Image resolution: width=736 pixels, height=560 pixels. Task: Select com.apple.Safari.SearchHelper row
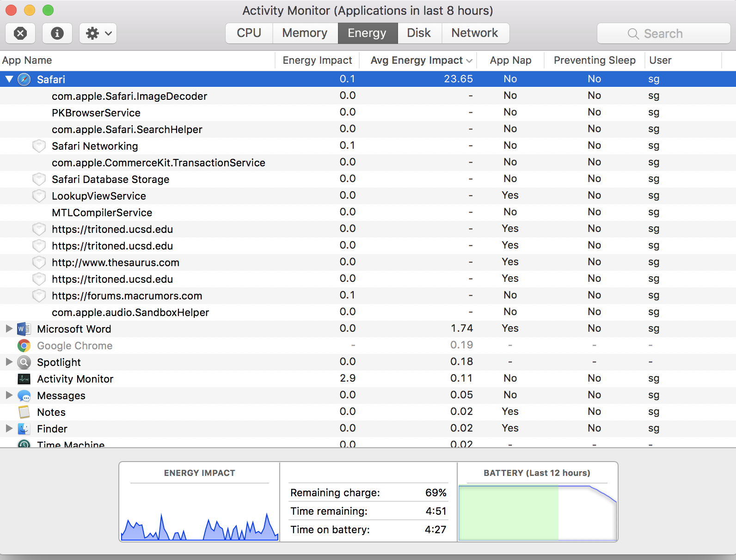point(368,129)
